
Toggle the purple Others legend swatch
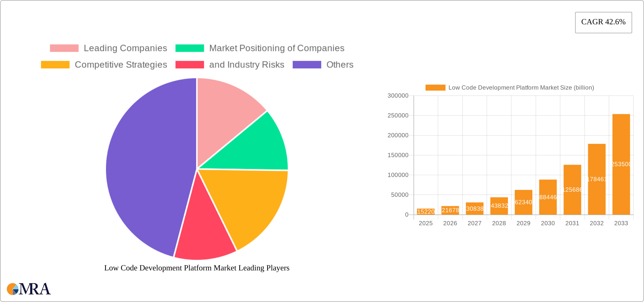coord(307,65)
